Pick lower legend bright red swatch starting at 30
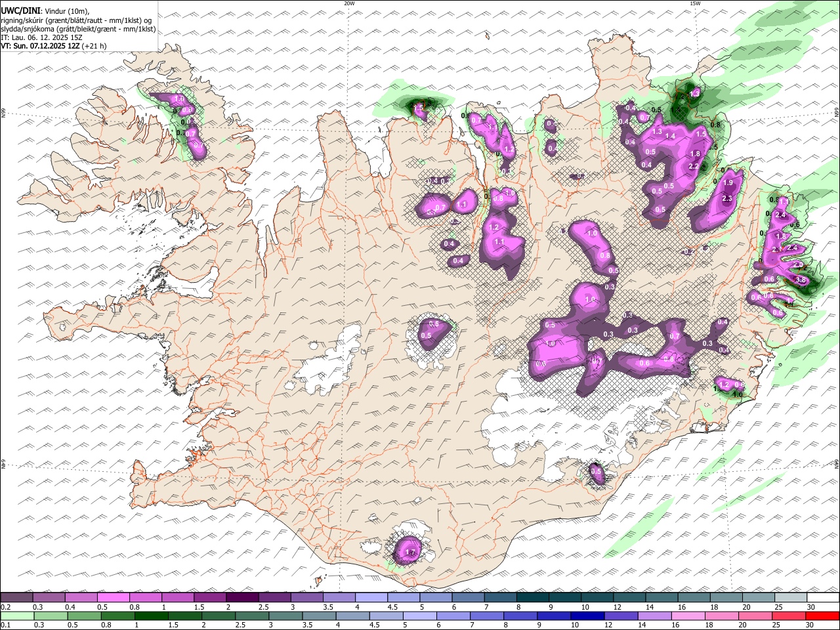840x630 pixels. [822, 616]
